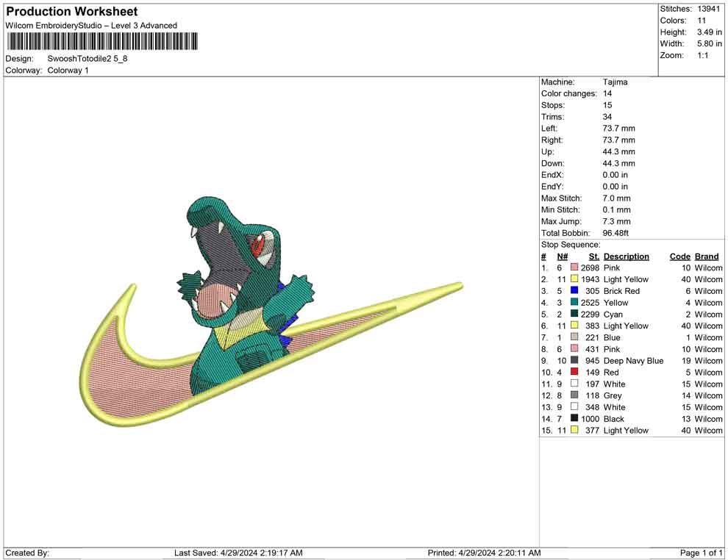
Task: Click 'Grey' description in stop 12
Action: pos(613,395)
